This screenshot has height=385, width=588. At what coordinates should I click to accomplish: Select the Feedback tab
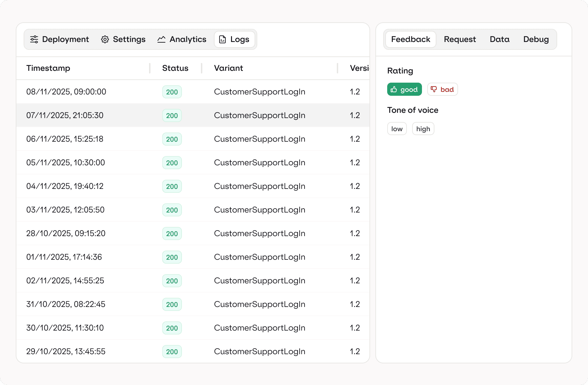pyautogui.click(x=410, y=39)
